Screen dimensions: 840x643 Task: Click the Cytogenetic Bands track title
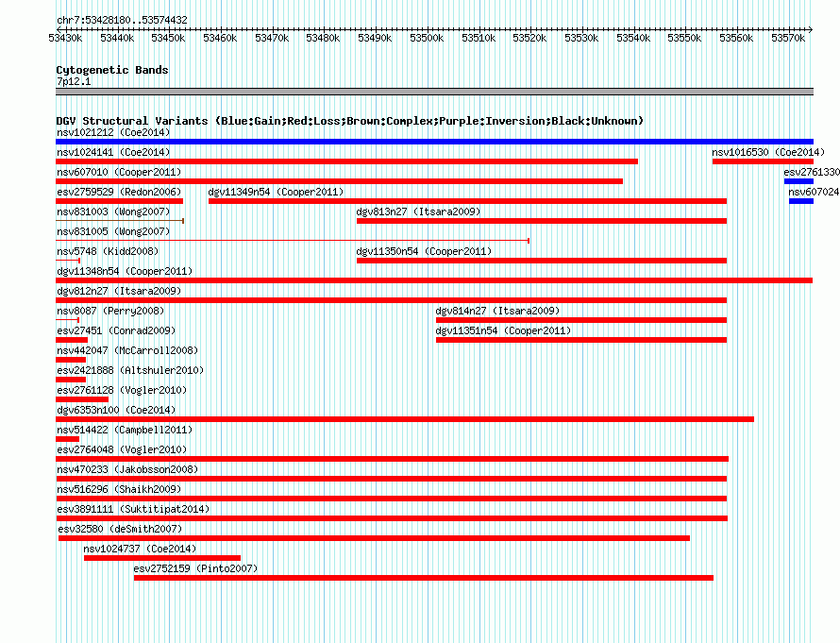click(x=112, y=70)
